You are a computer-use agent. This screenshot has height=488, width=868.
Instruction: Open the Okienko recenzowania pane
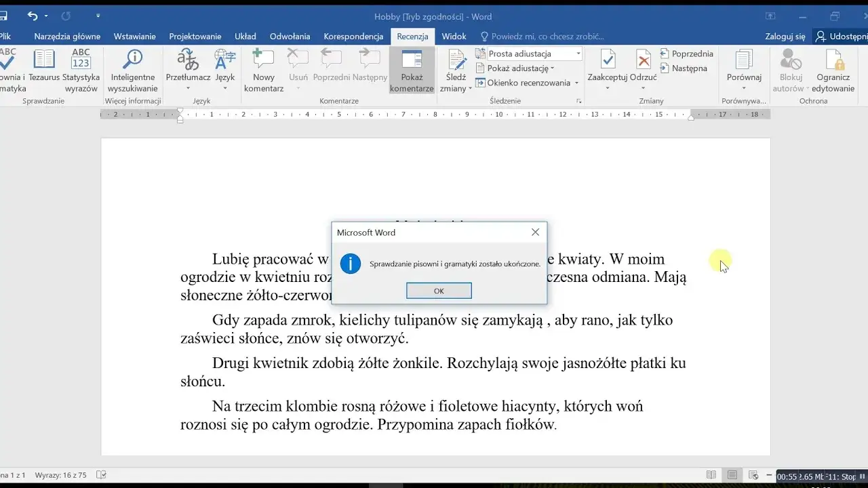[523, 83]
